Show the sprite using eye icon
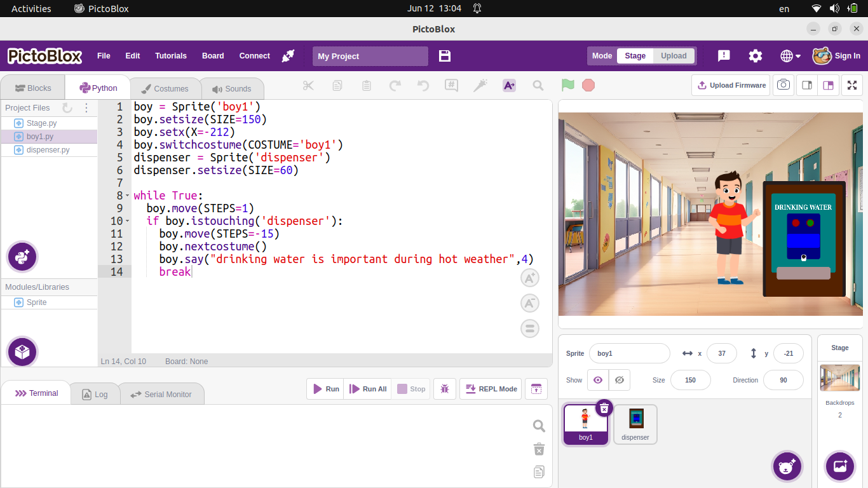868x488 pixels. click(x=598, y=380)
